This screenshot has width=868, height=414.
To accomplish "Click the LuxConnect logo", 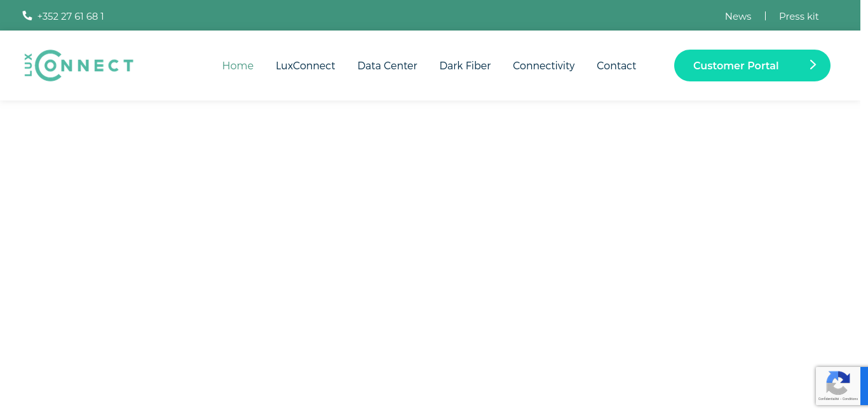I will (x=79, y=66).
